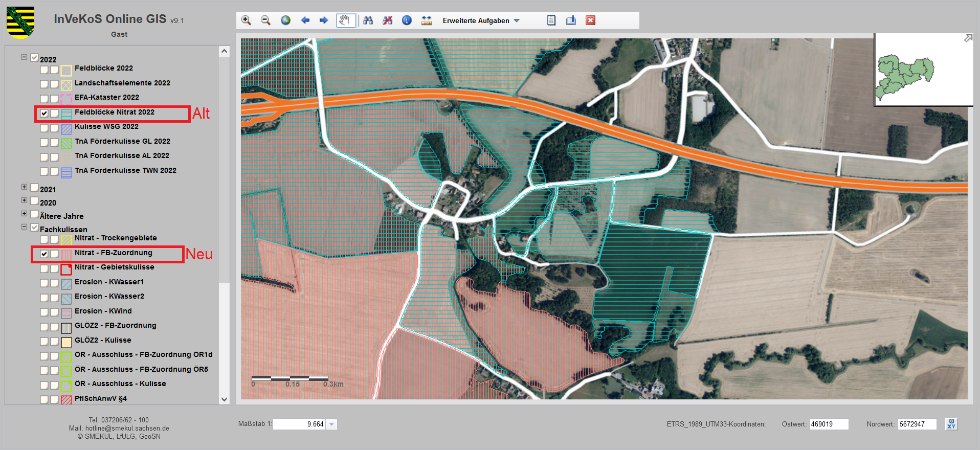This screenshot has width=980, height=450.
Task: Select the ruler measure tool
Action: pos(426,20)
